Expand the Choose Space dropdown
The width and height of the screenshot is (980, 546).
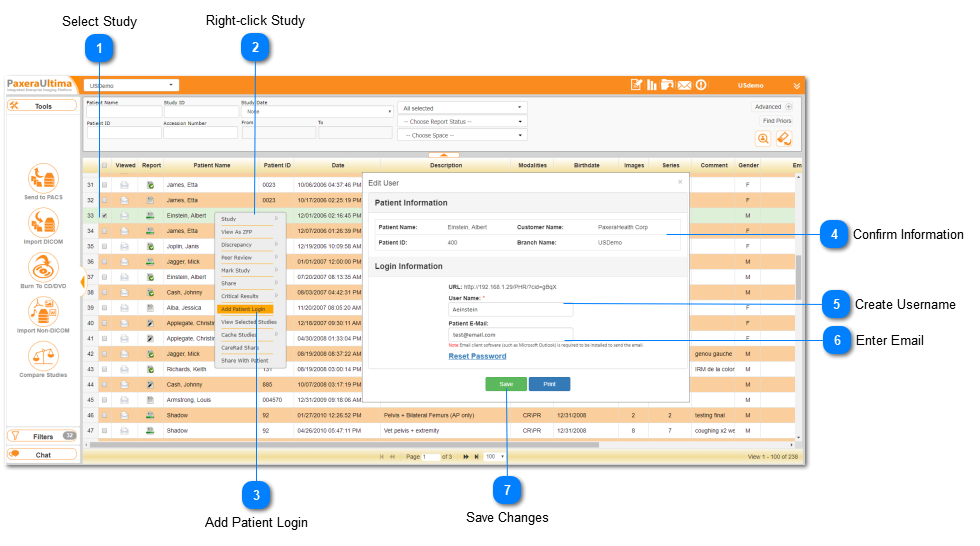(462, 135)
